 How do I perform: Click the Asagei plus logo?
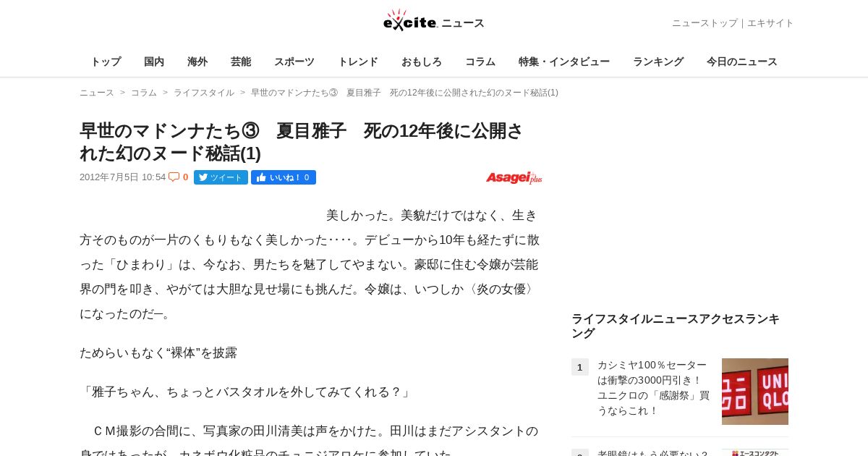tap(514, 177)
